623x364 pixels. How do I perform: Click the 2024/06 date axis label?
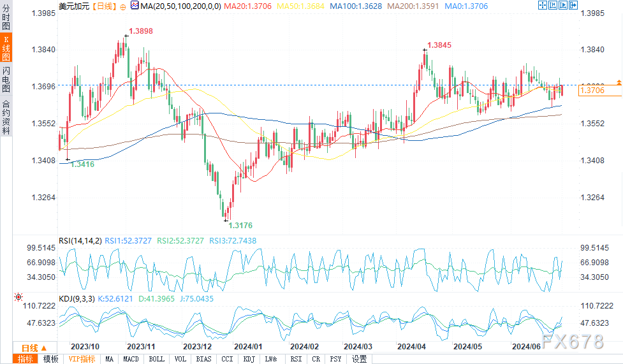pyautogui.click(x=527, y=347)
